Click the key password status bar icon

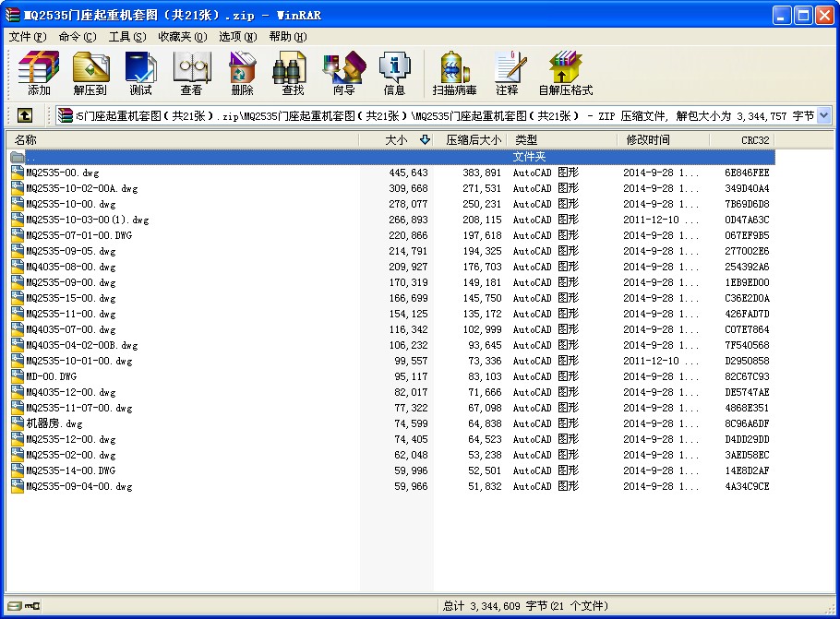[32, 605]
